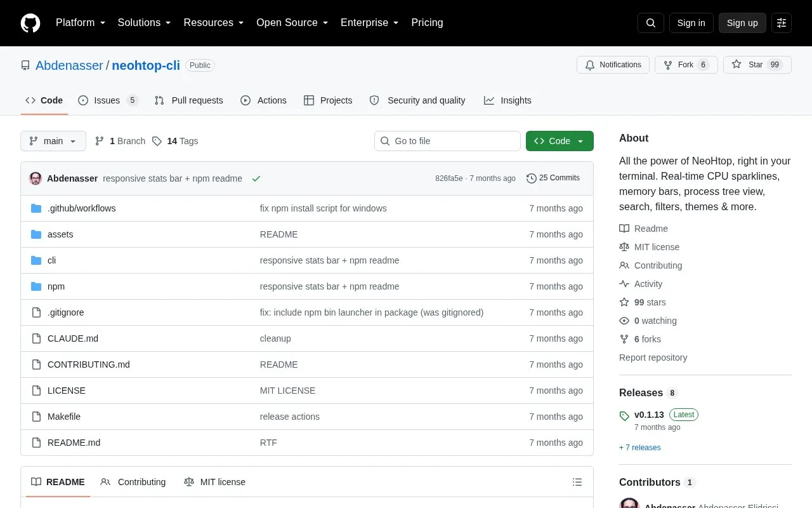Focus the Go to file search field

click(447, 141)
